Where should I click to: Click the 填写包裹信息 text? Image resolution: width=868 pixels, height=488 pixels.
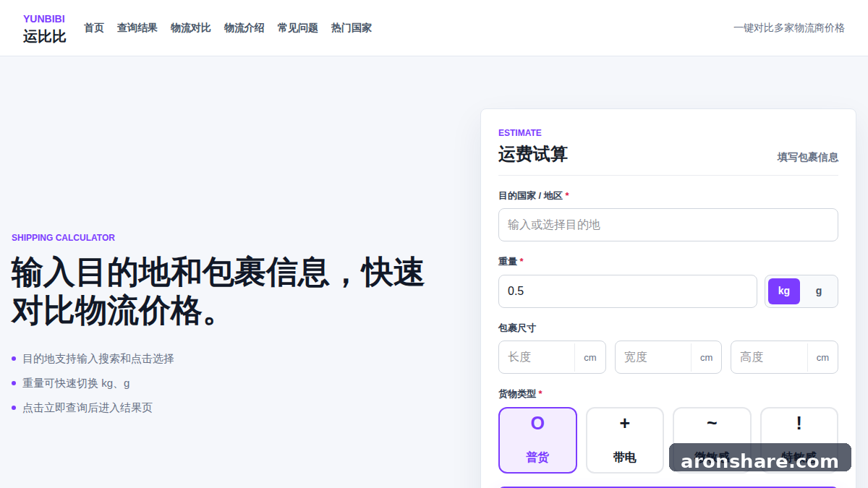click(x=808, y=157)
